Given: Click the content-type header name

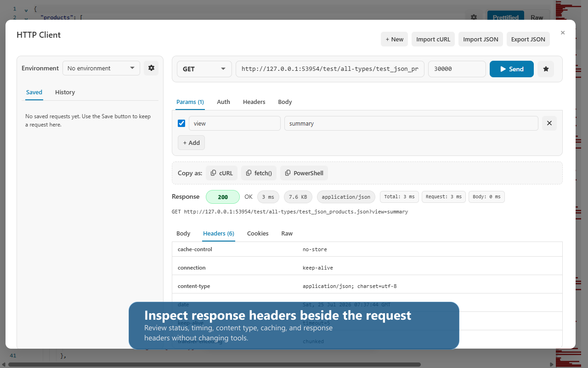Looking at the screenshot, I should pyautogui.click(x=194, y=286).
